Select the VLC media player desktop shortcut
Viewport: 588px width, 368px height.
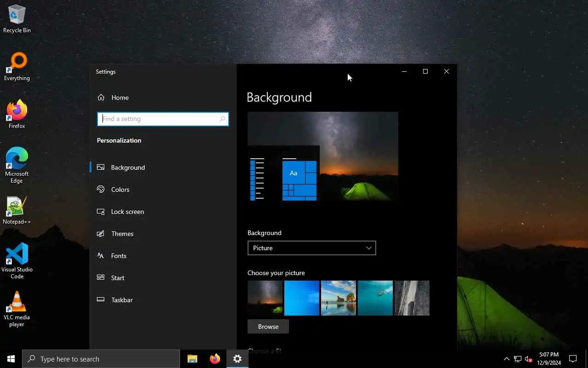tap(17, 309)
